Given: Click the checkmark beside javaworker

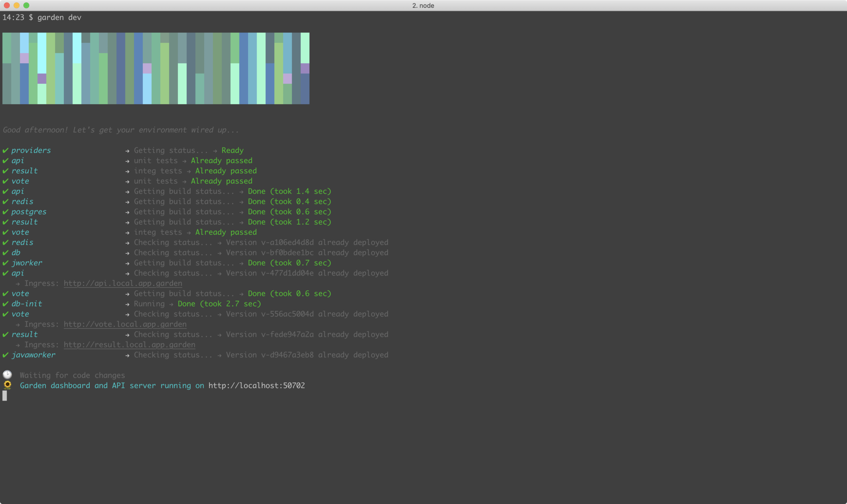Looking at the screenshot, I should point(5,355).
